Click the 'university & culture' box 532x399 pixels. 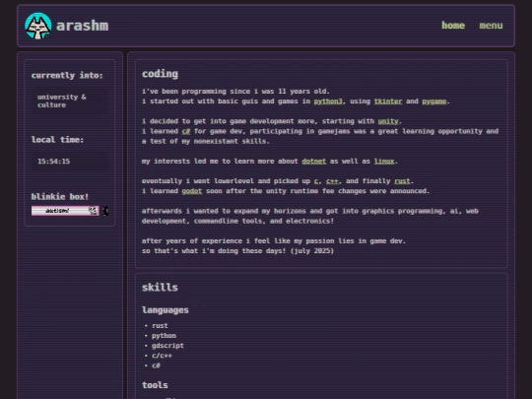pos(69,101)
